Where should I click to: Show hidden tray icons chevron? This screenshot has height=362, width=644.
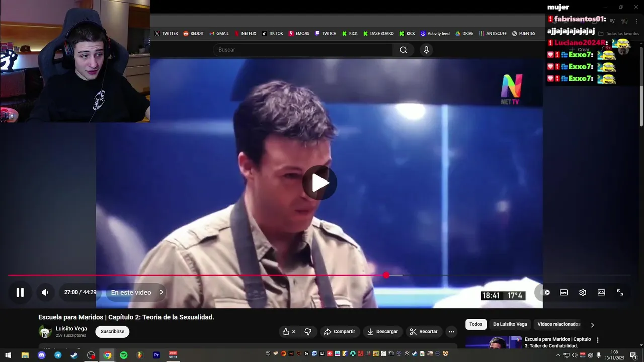(558, 355)
